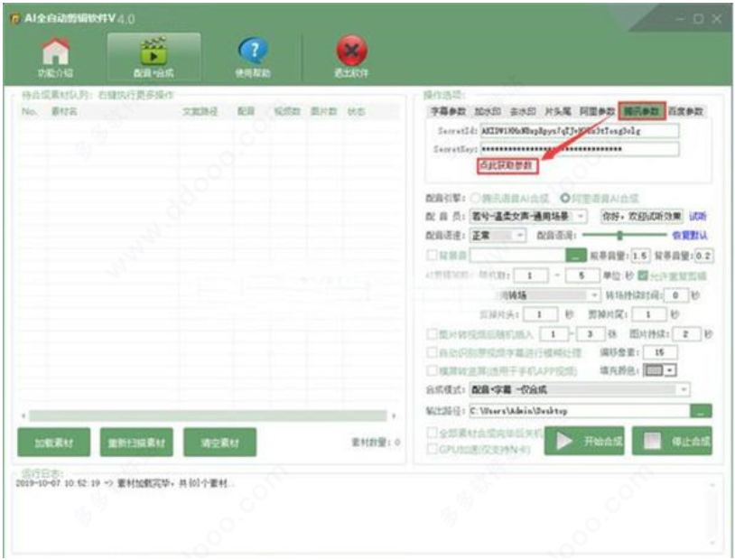
Task: Click the 加载素材 button
Action: tap(54, 443)
